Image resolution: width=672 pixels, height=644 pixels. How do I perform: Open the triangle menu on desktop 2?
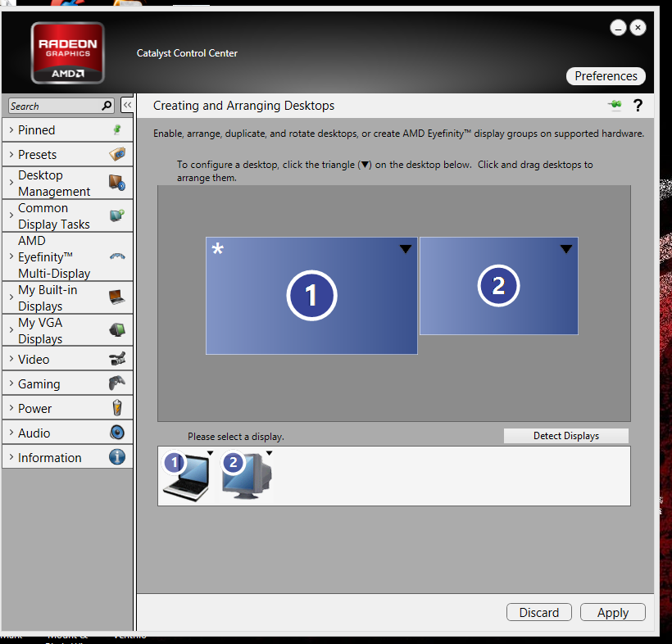point(566,249)
